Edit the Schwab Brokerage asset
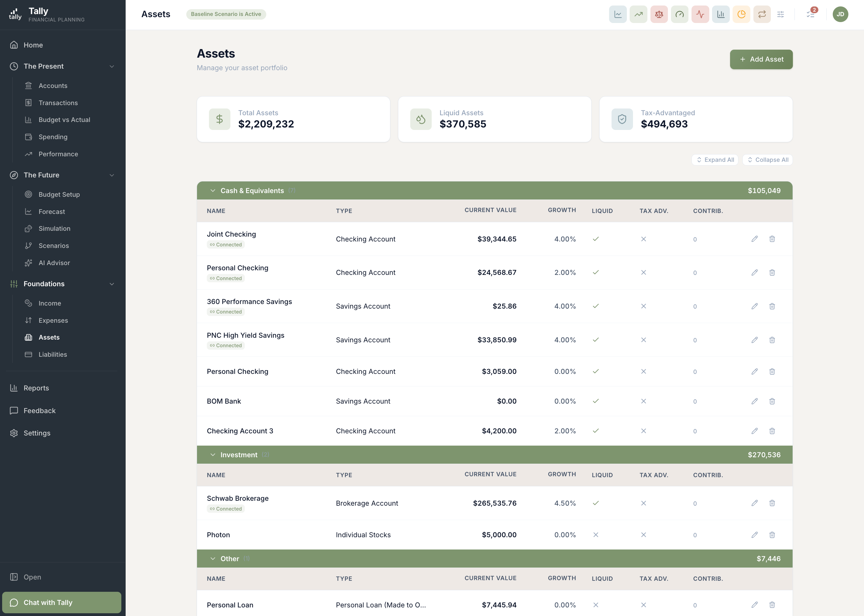The image size is (864, 616). coord(754,503)
